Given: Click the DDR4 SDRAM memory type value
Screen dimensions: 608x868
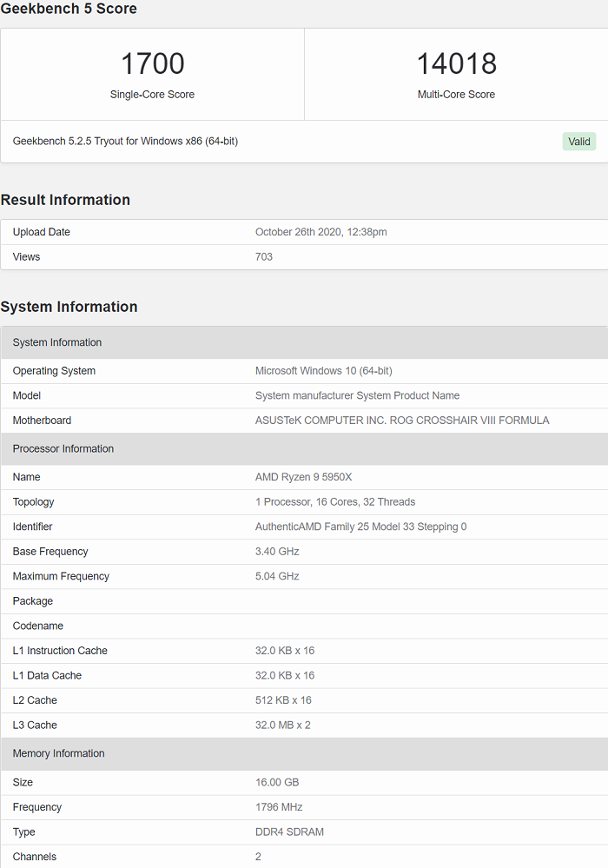Looking at the screenshot, I should point(289,832).
